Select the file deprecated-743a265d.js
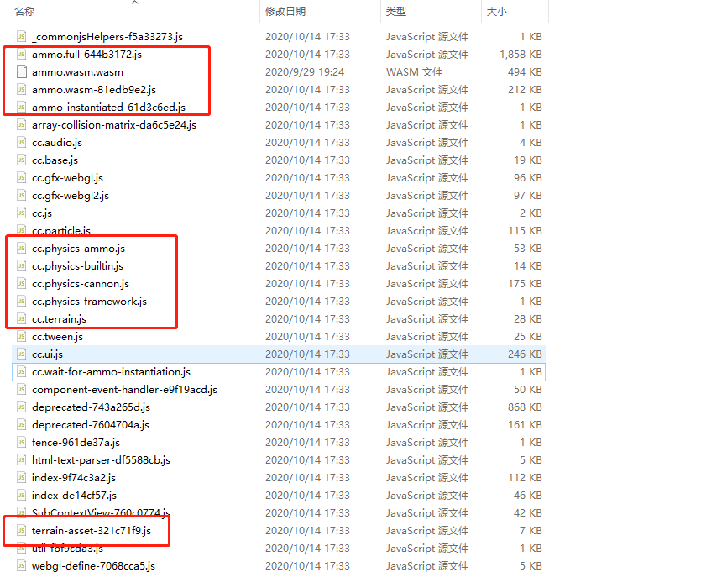Screen dimensions: 701x588 [91, 407]
